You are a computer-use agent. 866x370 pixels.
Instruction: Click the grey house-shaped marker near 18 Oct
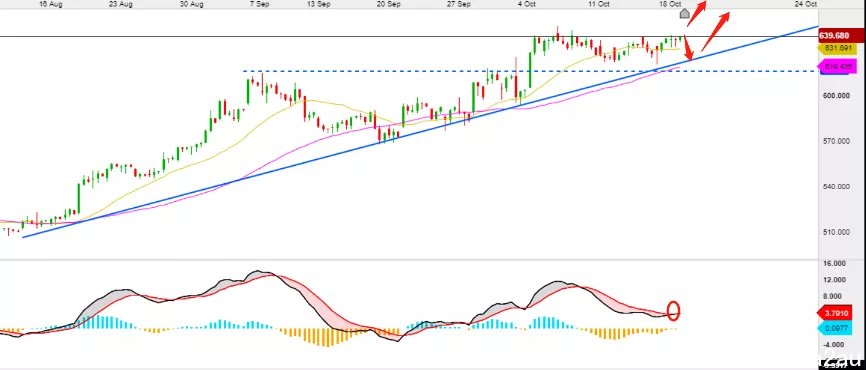pyautogui.click(x=684, y=14)
